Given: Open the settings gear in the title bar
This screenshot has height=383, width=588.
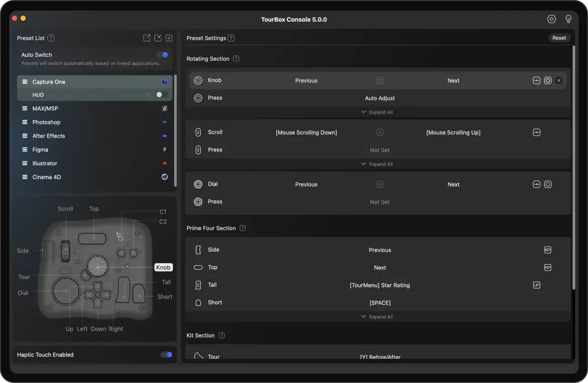Looking at the screenshot, I should [551, 19].
